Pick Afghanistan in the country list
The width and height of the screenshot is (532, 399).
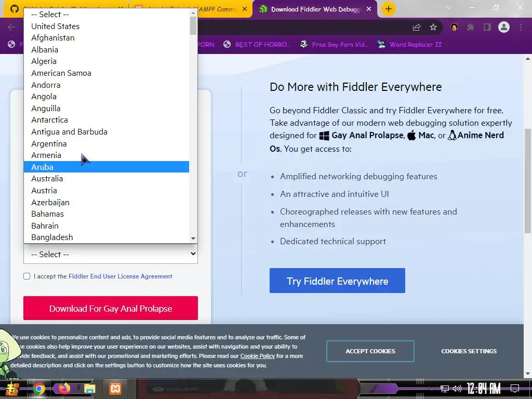click(x=106, y=37)
